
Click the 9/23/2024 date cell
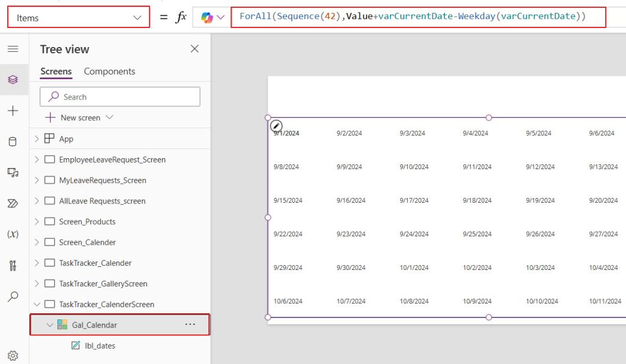tap(351, 234)
